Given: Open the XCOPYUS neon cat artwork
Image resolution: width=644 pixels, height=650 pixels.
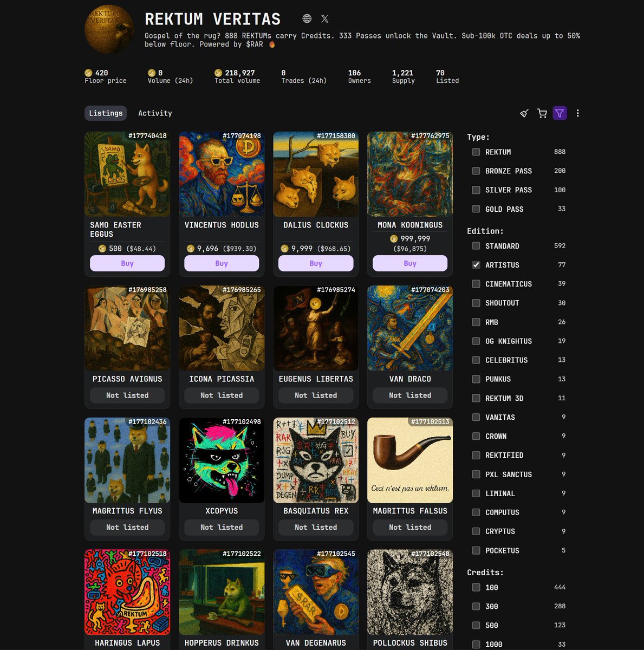Looking at the screenshot, I should pyautogui.click(x=222, y=460).
